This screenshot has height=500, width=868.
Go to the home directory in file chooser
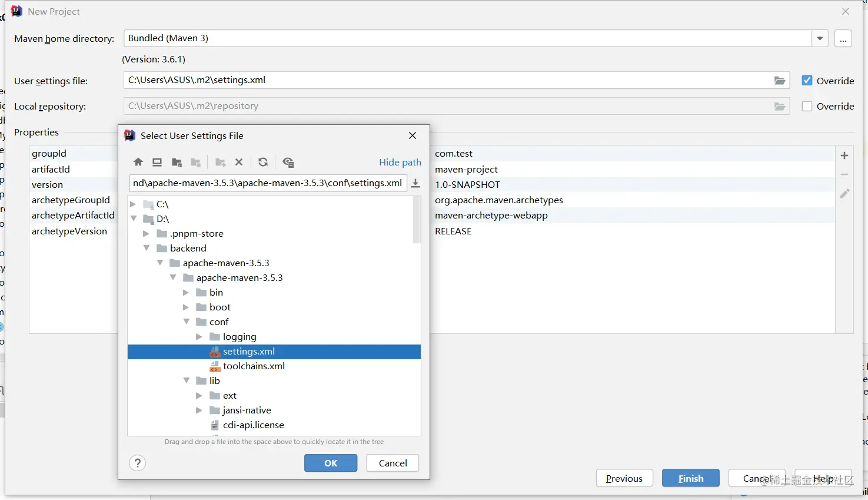point(138,163)
